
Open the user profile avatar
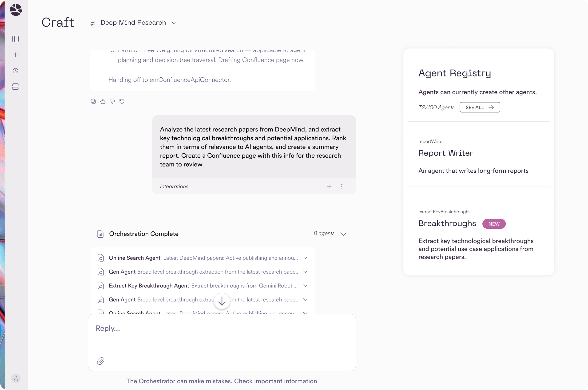pyautogui.click(x=16, y=378)
